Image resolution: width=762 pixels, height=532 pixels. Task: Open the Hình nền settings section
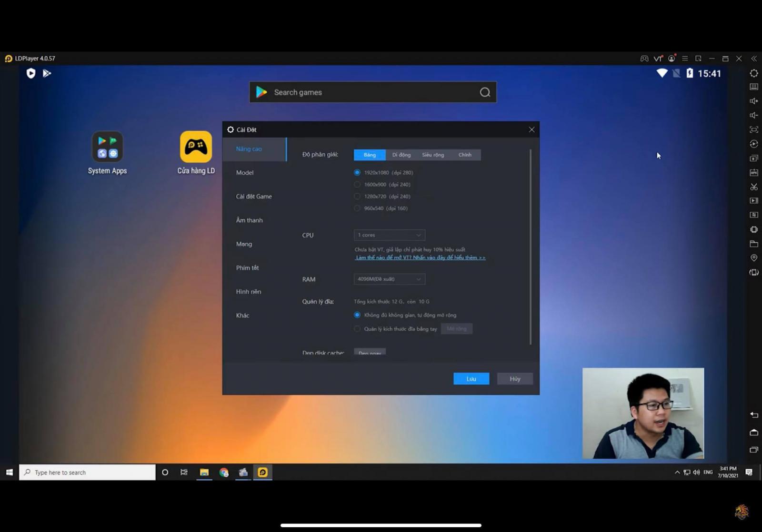(x=254, y=292)
